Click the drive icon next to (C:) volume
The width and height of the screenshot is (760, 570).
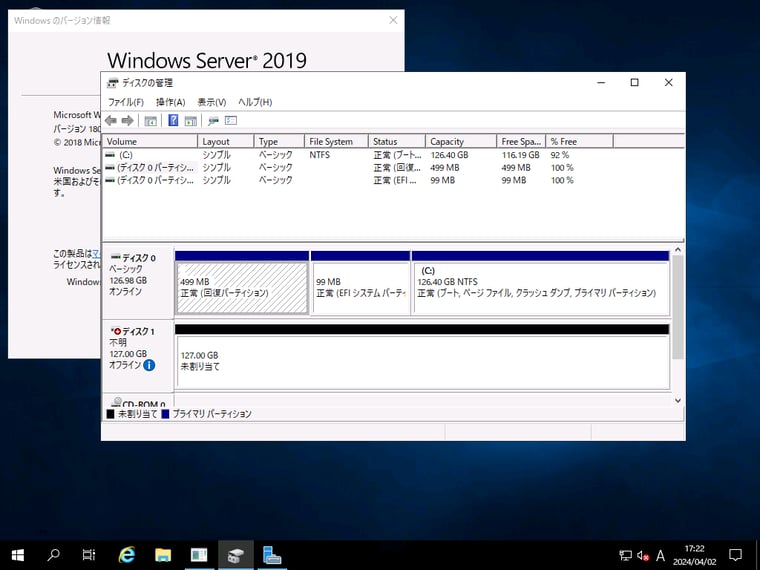(x=111, y=155)
